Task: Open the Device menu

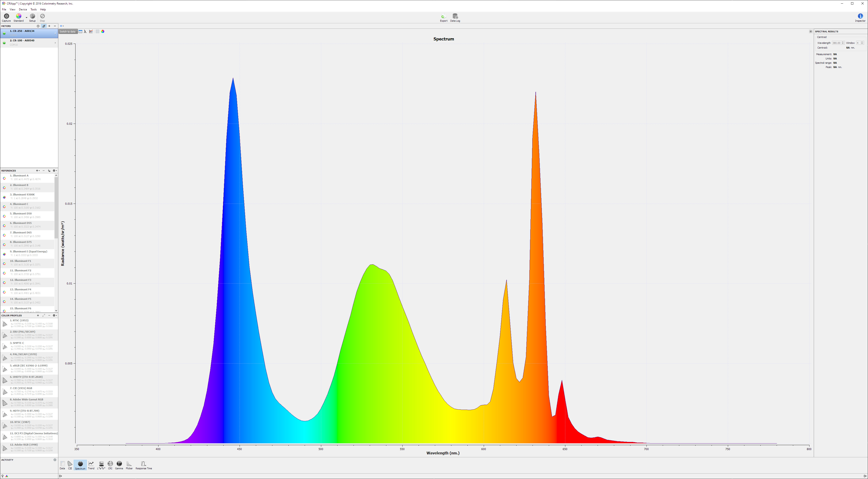Action: (x=23, y=9)
